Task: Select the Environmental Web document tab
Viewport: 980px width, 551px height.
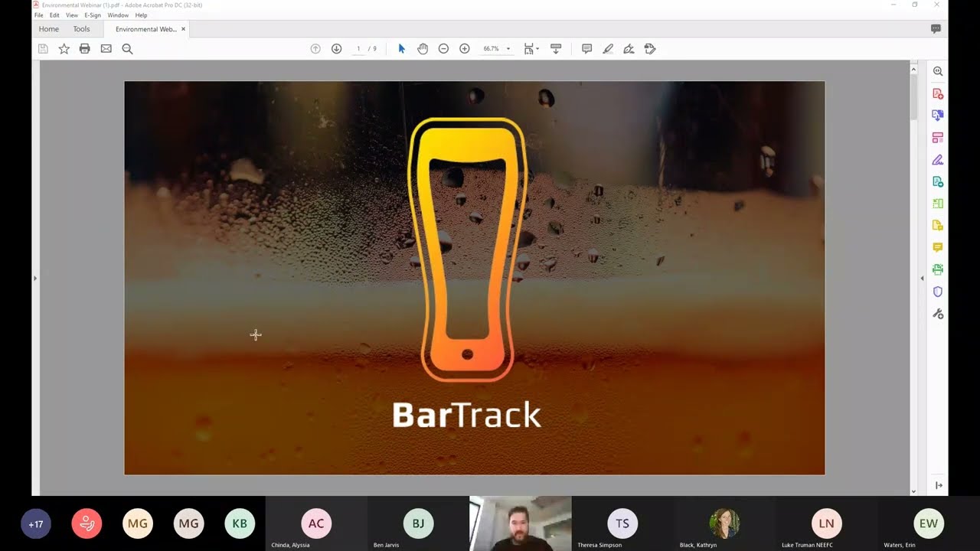Action: pyautogui.click(x=145, y=29)
